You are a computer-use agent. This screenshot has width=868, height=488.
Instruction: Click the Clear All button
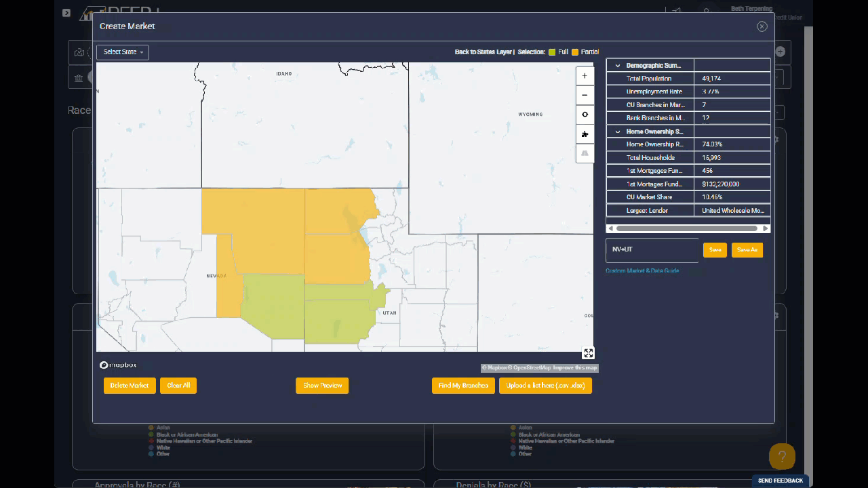pos(178,386)
